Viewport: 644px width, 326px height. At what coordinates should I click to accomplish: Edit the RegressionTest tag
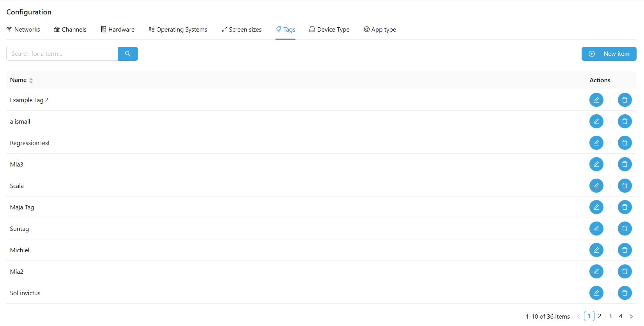tap(596, 143)
